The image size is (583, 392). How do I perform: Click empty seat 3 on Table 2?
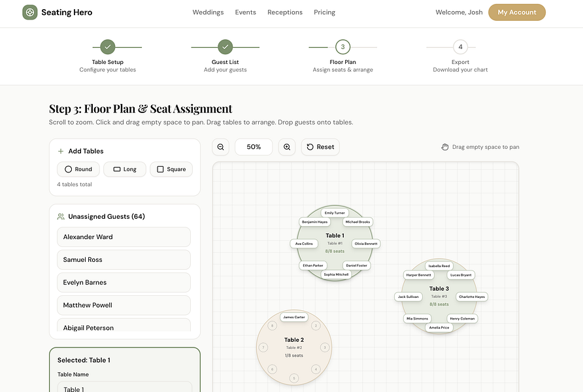click(x=325, y=348)
